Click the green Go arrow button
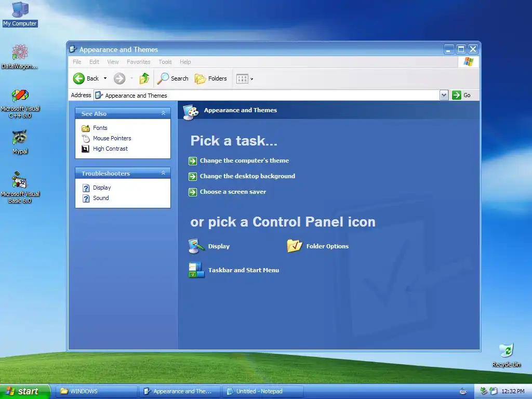The height and width of the screenshot is (399, 532). [x=457, y=95]
